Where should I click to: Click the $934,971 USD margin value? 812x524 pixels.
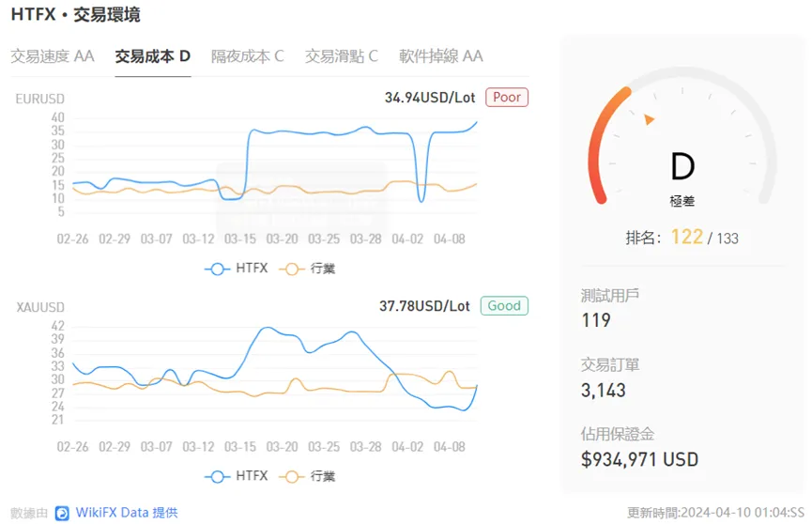(x=639, y=460)
